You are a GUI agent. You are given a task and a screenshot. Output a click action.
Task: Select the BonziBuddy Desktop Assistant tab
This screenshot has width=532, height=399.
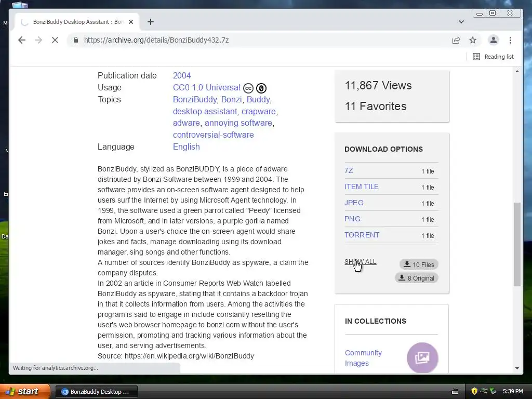[x=77, y=22]
